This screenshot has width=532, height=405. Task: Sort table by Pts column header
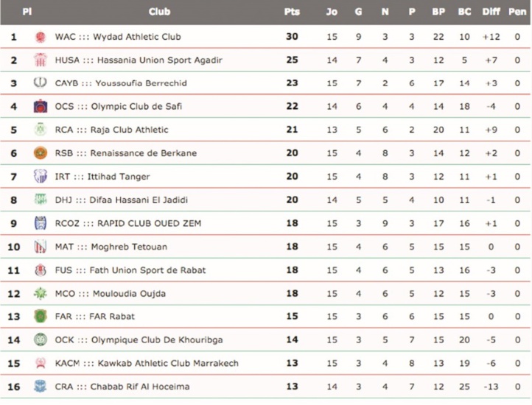pyautogui.click(x=292, y=12)
